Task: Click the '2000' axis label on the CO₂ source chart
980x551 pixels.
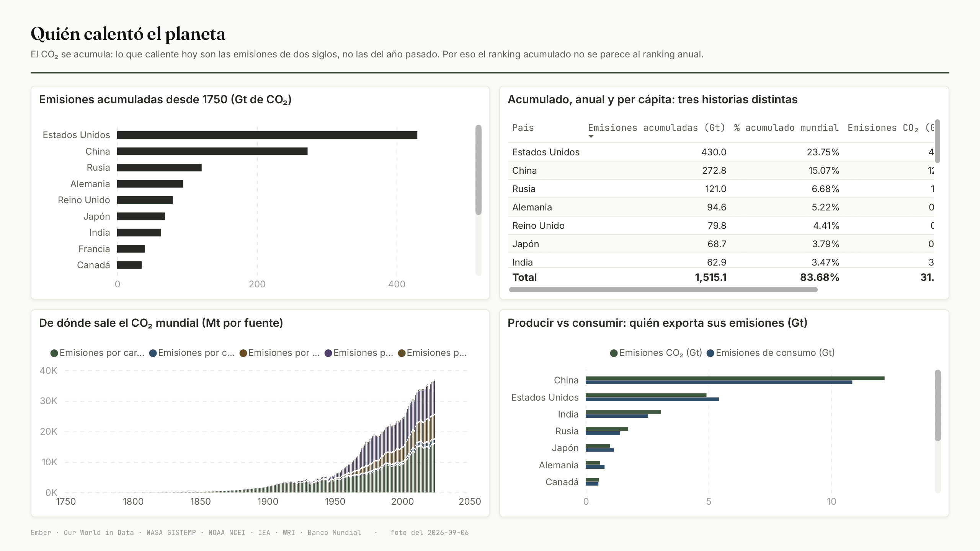Action: pos(402,502)
